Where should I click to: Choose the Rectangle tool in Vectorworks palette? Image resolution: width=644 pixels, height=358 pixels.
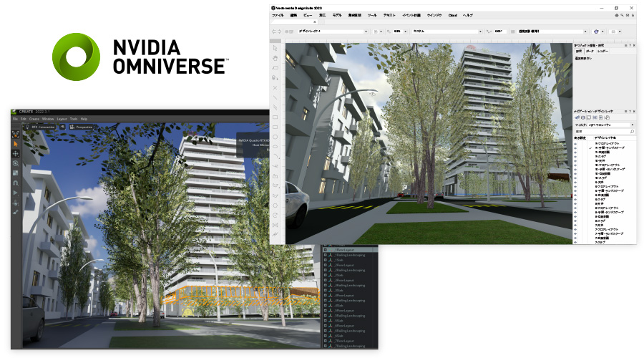pyautogui.click(x=275, y=117)
